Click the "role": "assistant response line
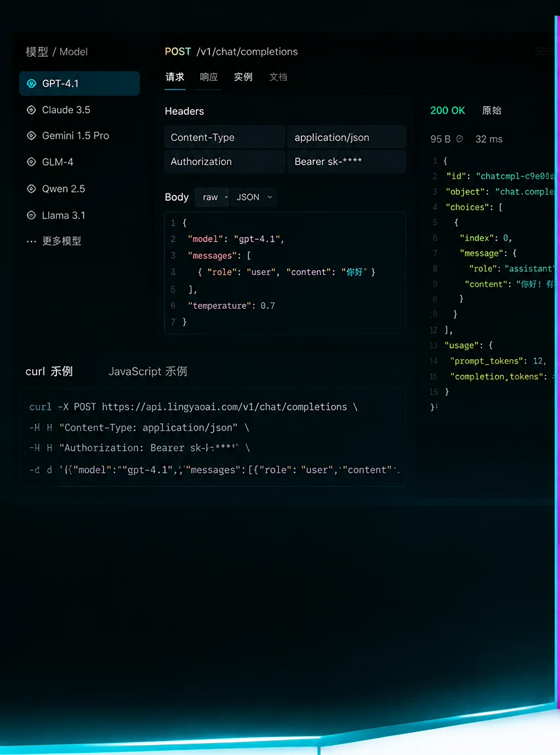 [512, 268]
